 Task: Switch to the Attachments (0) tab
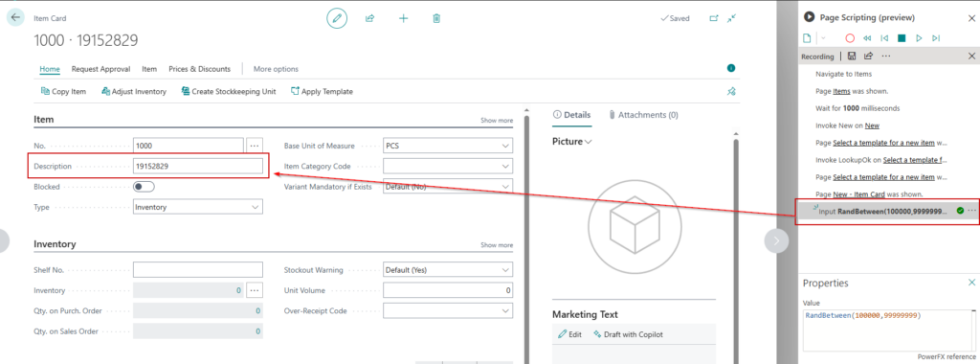point(643,115)
